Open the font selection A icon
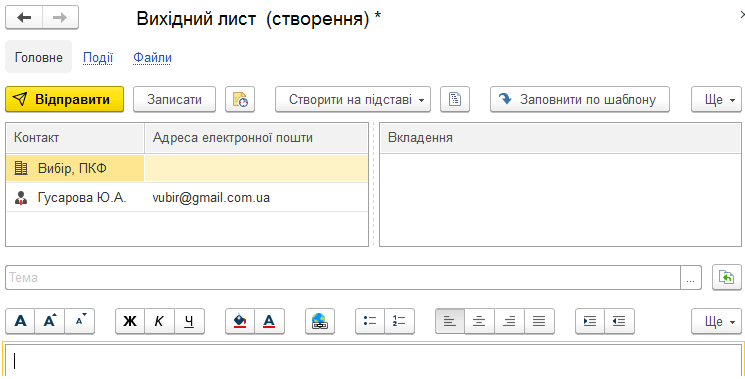The height and width of the screenshot is (379, 745). point(20,322)
